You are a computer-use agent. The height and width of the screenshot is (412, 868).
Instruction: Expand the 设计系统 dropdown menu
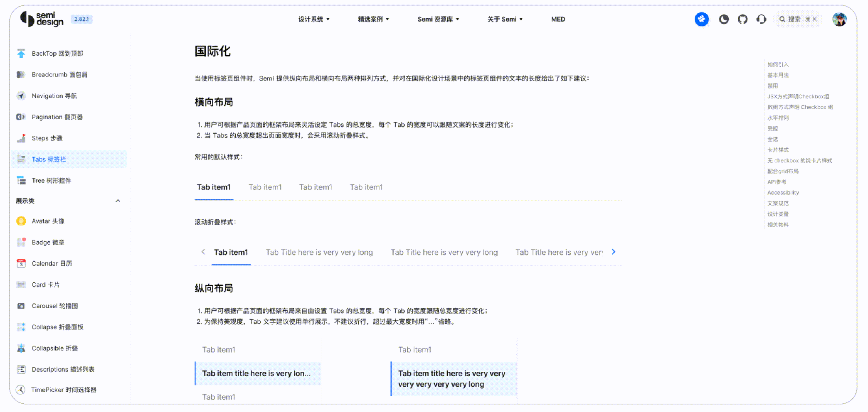(314, 19)
